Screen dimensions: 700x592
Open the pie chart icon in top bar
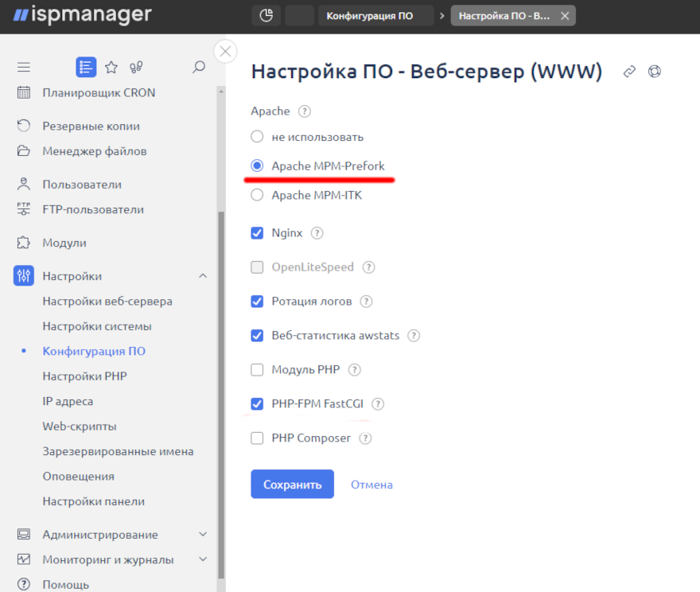266,15
